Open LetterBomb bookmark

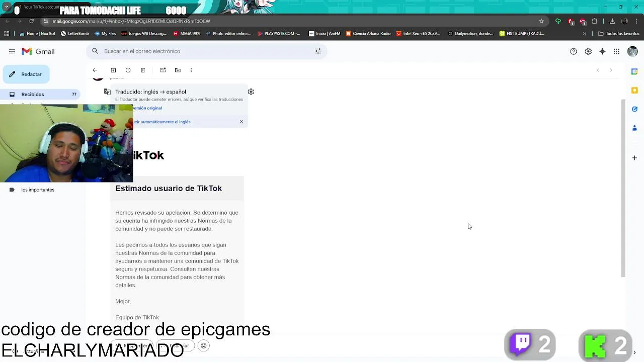tap(74, 34)
